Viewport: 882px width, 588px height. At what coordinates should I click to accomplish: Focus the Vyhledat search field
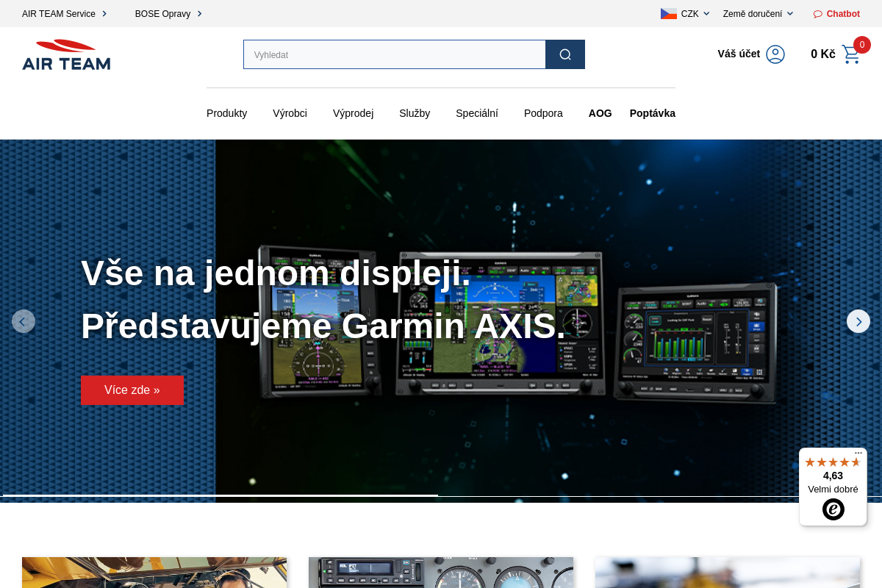pyautogui.click(x=395, y=54)
